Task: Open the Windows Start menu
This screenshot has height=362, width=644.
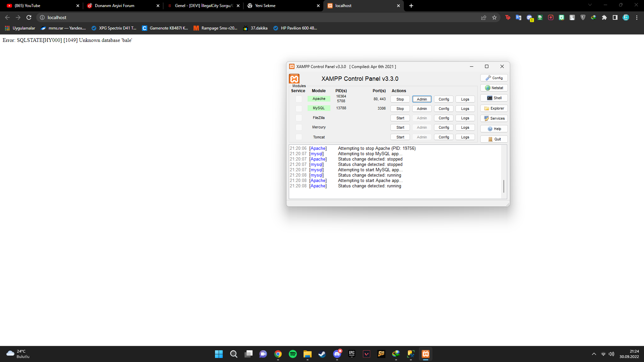Action: [219, 354]
